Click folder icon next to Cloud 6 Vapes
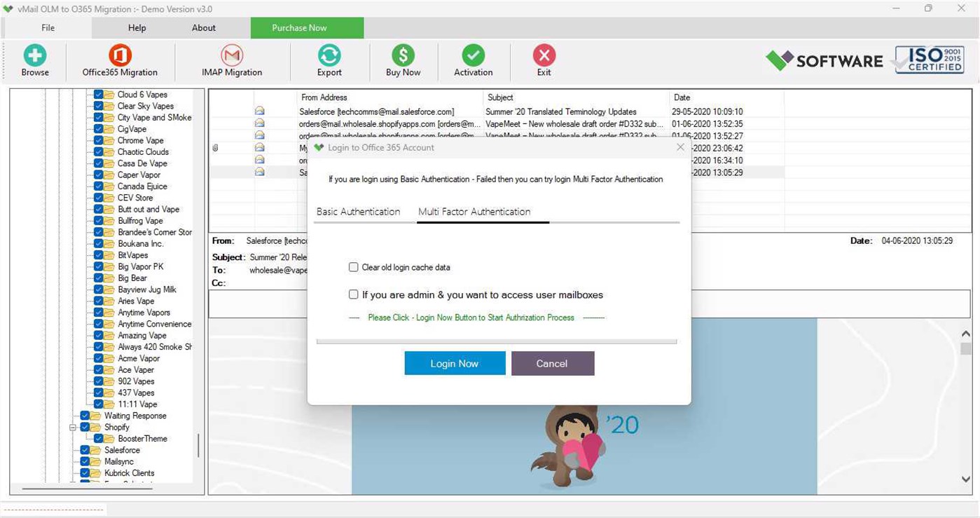The image size is (980, 518). coord(109,95)
